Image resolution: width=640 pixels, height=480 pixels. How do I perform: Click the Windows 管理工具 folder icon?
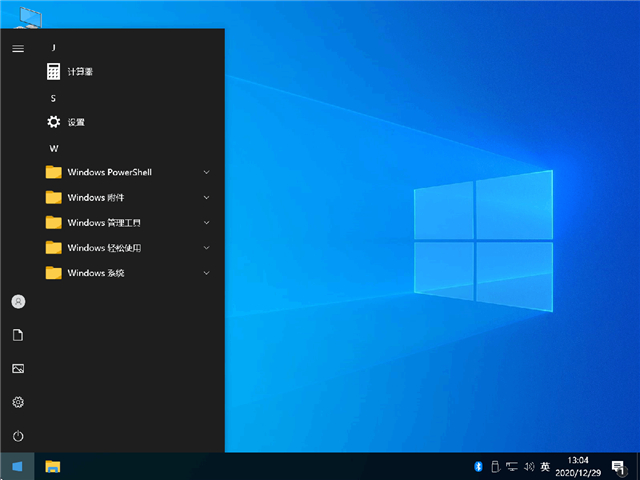coord(53,223)
